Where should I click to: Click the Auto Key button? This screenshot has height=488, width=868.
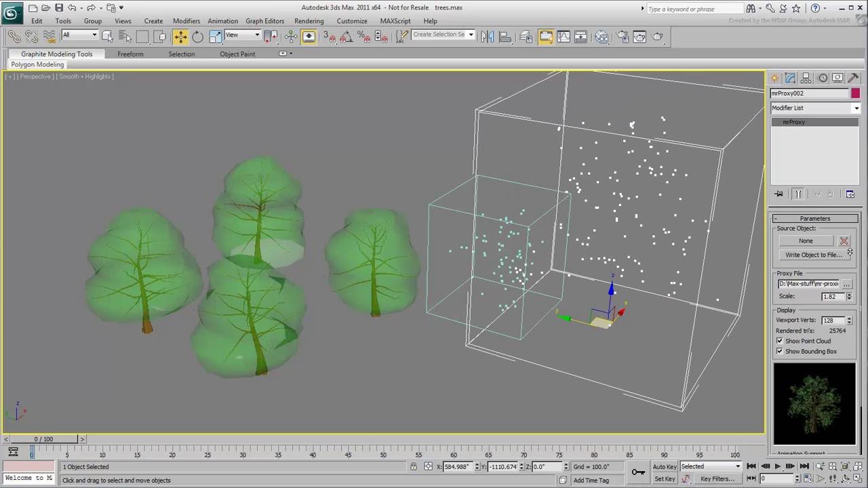665,466
